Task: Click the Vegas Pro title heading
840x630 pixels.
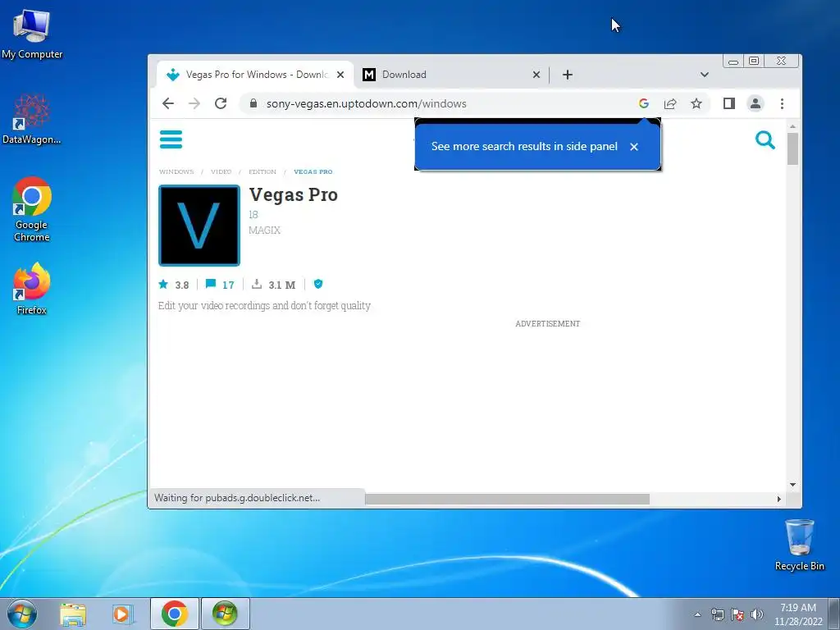Action: (294, 194)
